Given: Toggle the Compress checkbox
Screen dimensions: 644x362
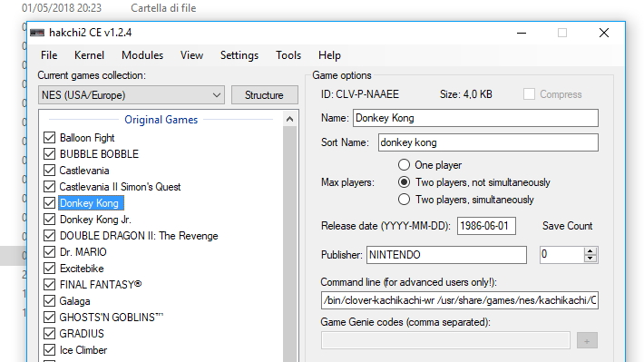Looking at the screenshot, I should point(529,94).
